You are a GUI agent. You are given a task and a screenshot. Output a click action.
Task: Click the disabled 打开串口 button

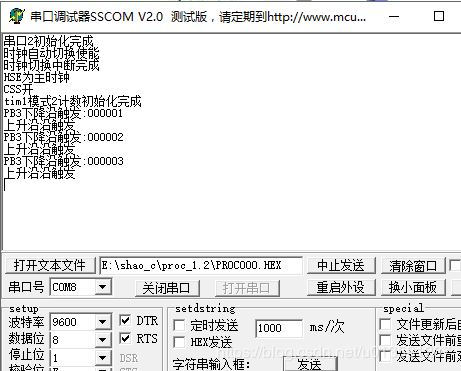coord(246,288)
